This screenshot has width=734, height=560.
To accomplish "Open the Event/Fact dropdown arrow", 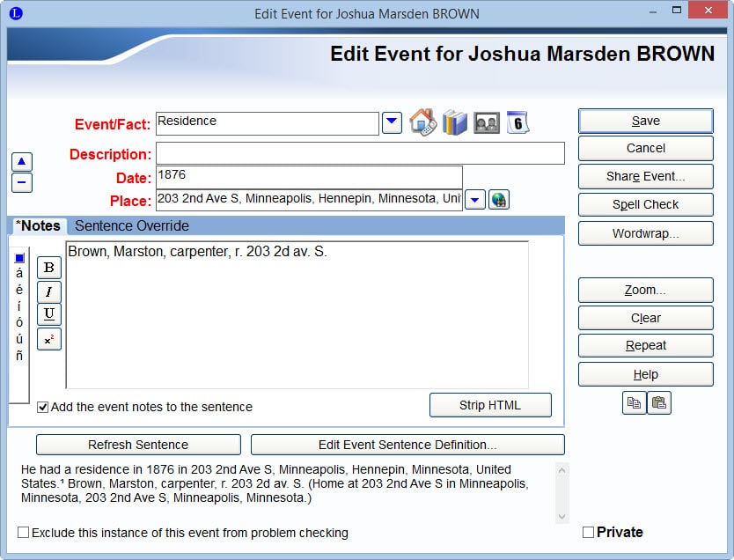I will [392, 122].
